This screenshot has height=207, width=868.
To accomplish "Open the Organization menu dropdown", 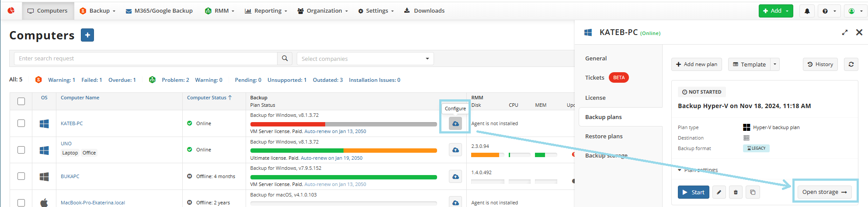I will tap(323, 11).
